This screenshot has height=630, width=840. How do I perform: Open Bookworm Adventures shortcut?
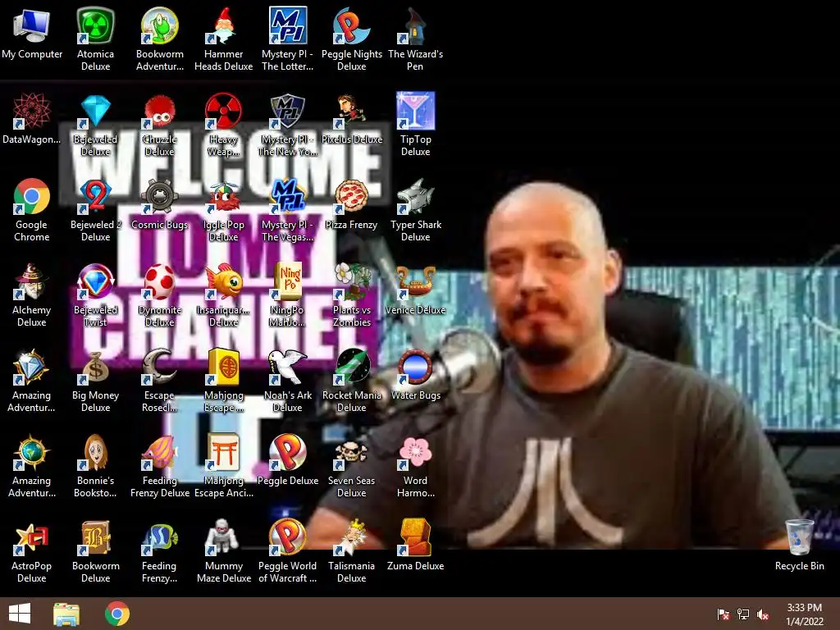pyautogui.click(x=160, y=39)
